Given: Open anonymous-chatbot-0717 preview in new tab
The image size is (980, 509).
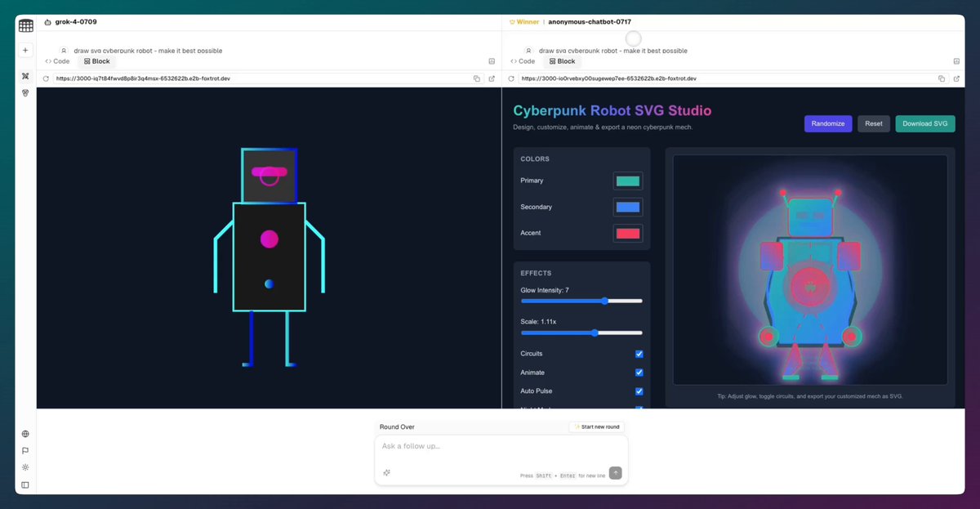Looking at the screenshot, I should pyautogui.click(x=956, y=78).
